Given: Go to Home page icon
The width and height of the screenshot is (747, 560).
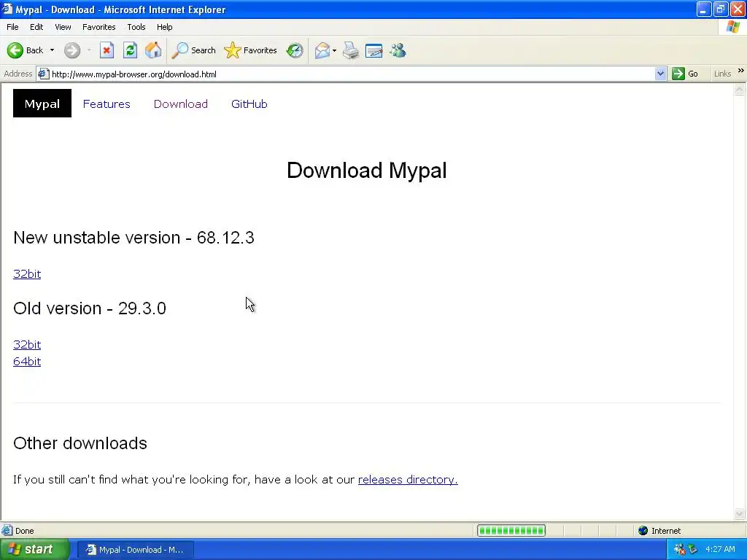Looking at the screenshot, I should coord(153,50).
